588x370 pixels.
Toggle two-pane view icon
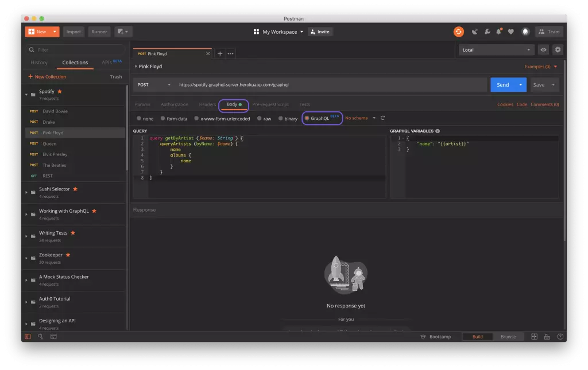535,337
